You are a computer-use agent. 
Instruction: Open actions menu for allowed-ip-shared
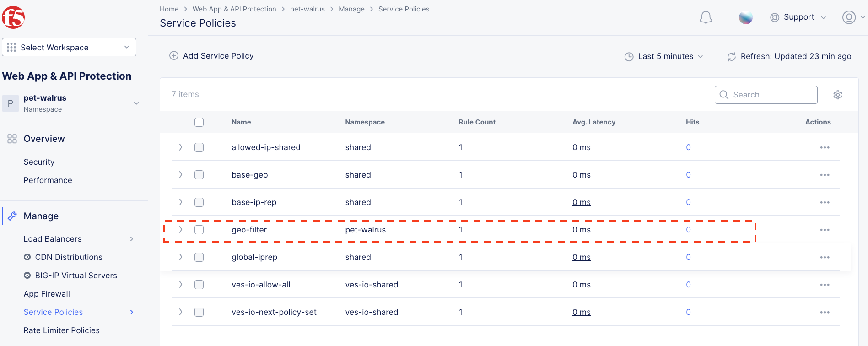coord(825,147)
